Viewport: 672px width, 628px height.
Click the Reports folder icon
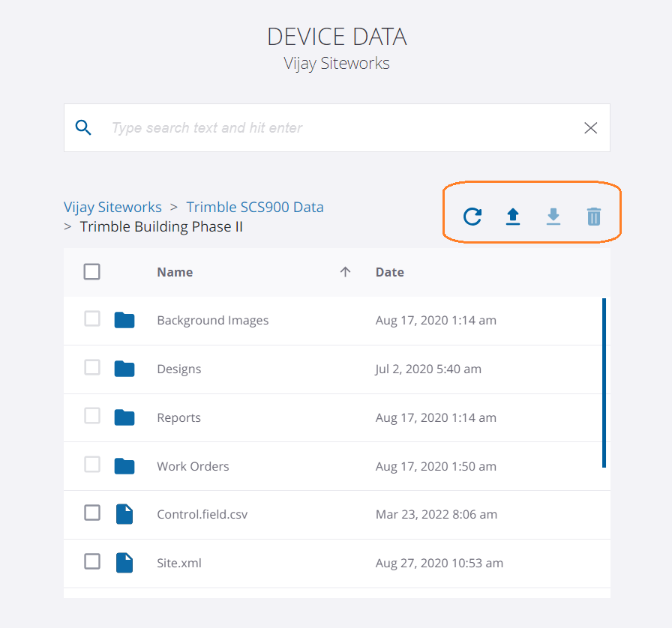tap(124, 417)
